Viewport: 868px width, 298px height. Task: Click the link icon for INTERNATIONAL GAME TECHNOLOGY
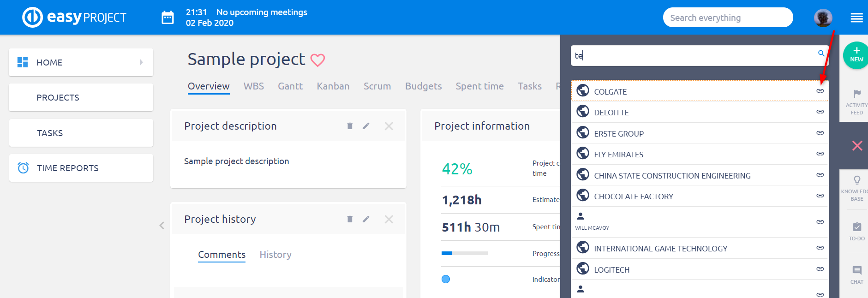820,248
